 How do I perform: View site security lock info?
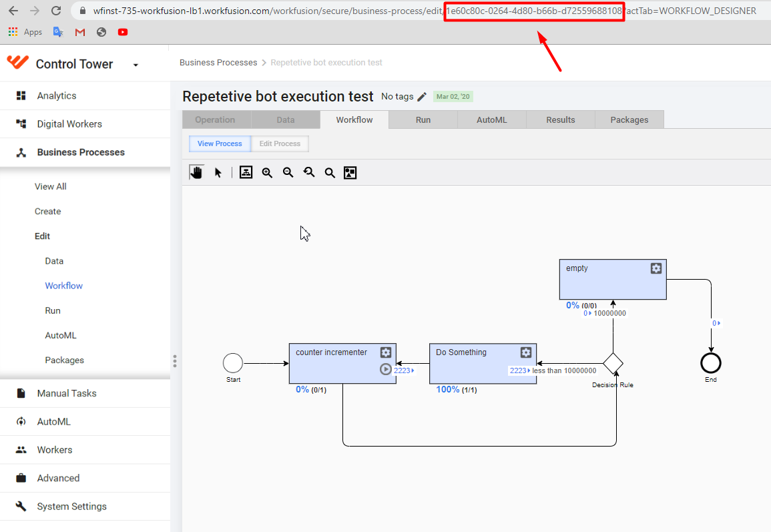[83, 10]
